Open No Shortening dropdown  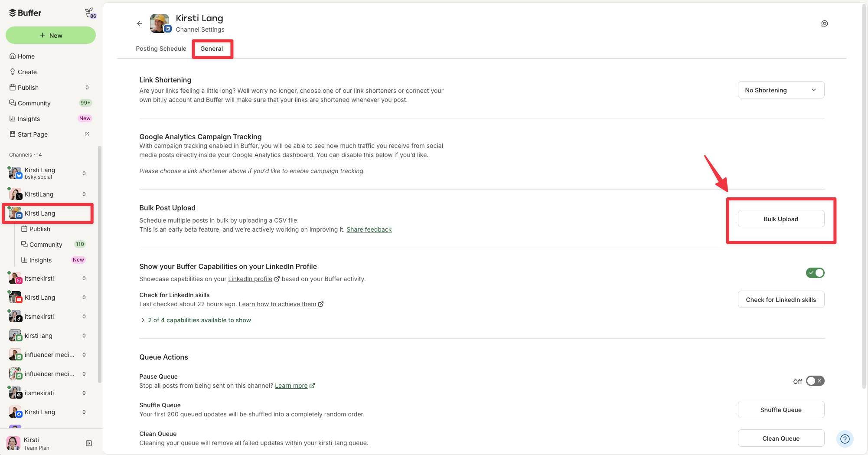(x=781, y=90)
